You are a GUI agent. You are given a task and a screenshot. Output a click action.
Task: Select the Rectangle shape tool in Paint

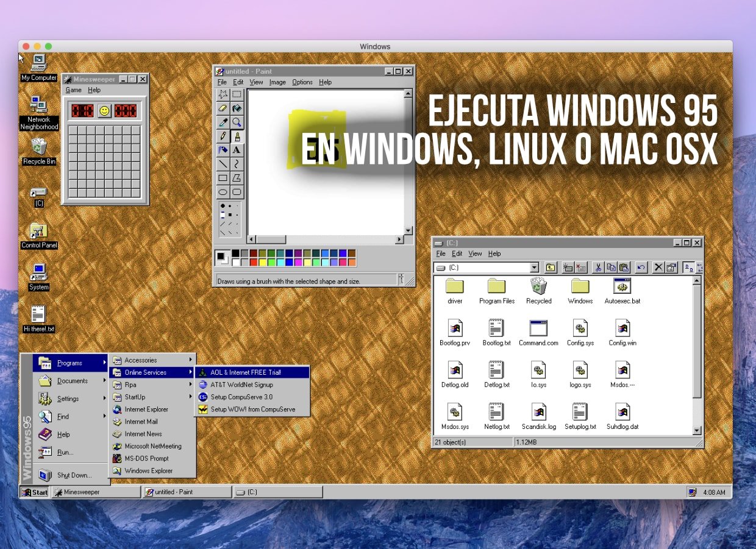tap(223, 179)
